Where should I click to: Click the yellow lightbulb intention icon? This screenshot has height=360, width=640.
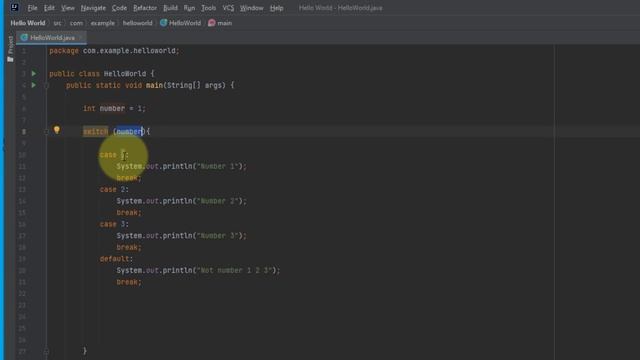click(57, 130)
